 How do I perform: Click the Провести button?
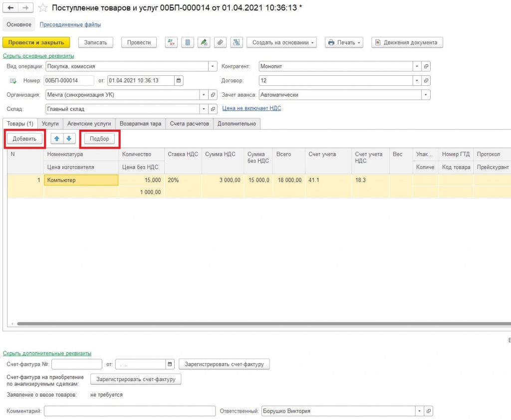pos(139,42)
